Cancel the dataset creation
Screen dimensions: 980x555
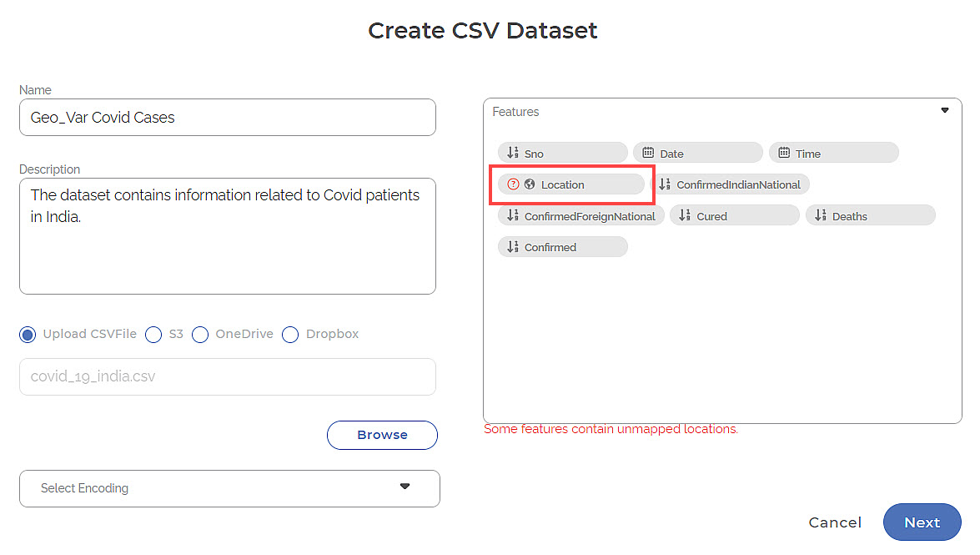click(835, 522)
